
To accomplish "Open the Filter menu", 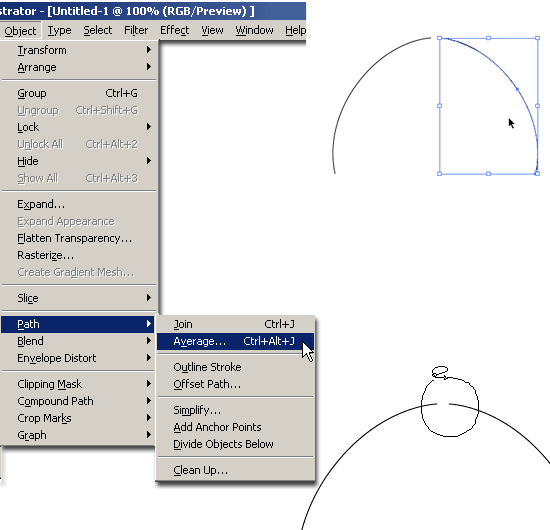I will 136,31.
